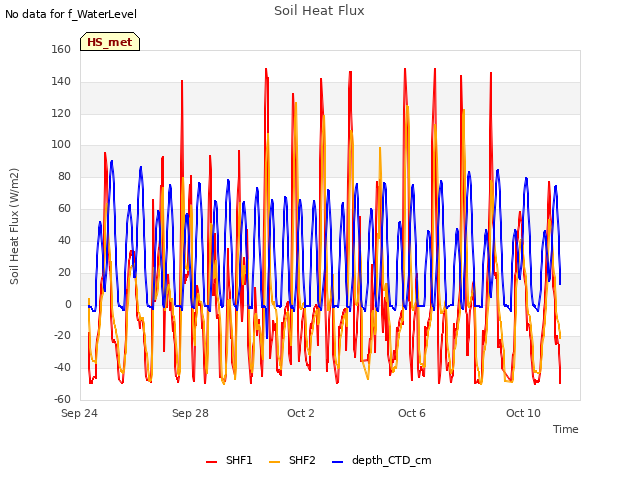
Task: Click the 120 y-axis tick label
Action: (x=61, y=113)
